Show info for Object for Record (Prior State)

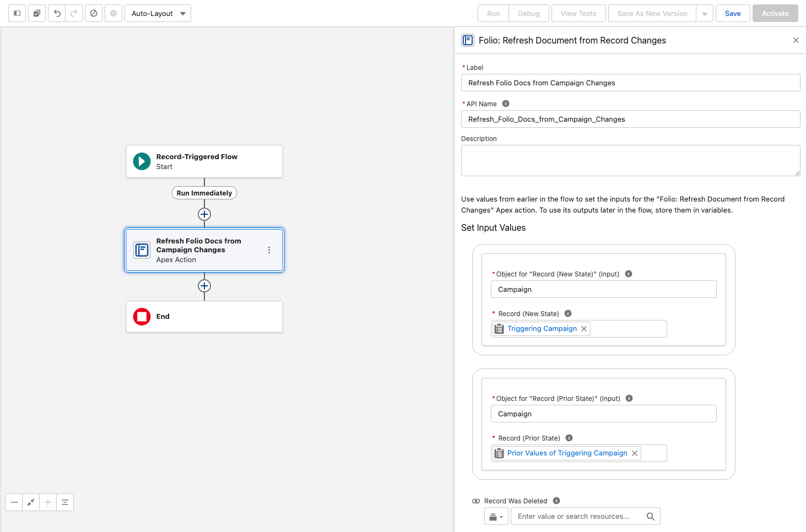pyautogui.click(x=629, y=398)
